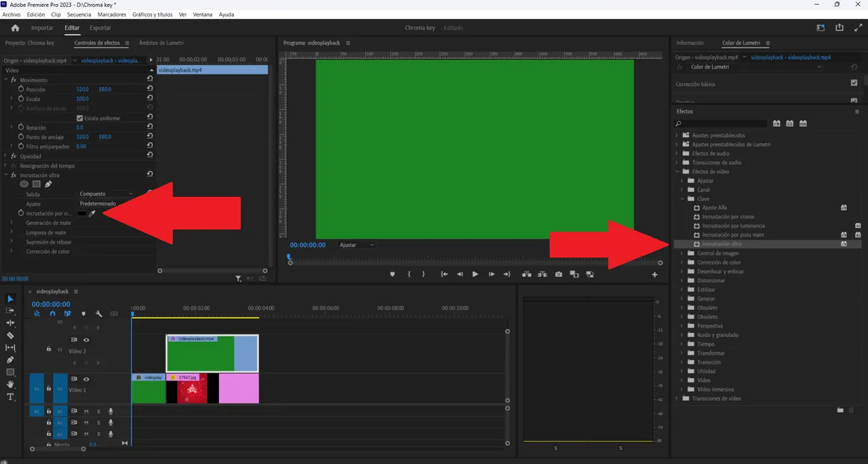Screen dimensions: 868x464
Task: Solo audio track A2
Action: pyautogui.click(x=98, y=422)
